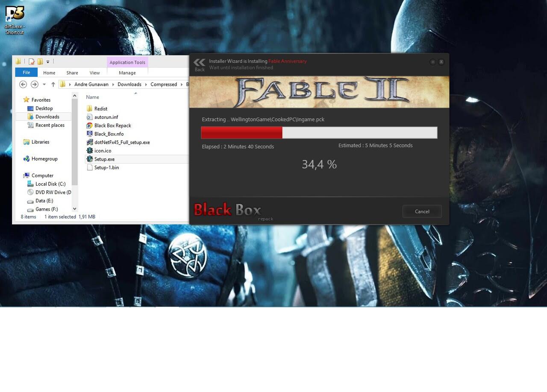
Task: Open the dirt3.exe desktop shortcut
Action: (x=15, y=20)
